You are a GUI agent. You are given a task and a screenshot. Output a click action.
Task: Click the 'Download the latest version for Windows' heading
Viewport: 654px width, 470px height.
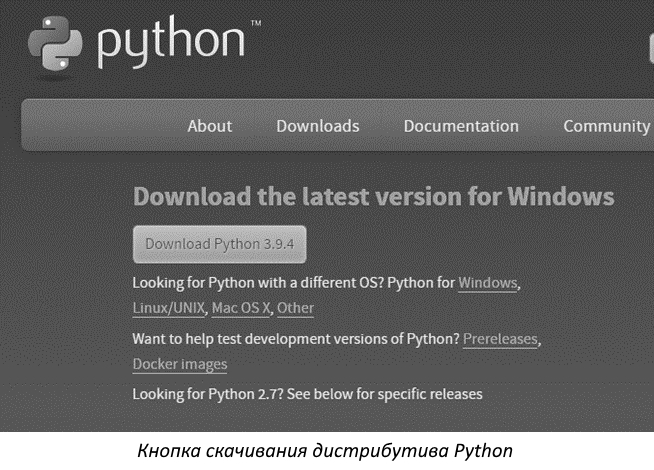[x=373, y=196]
